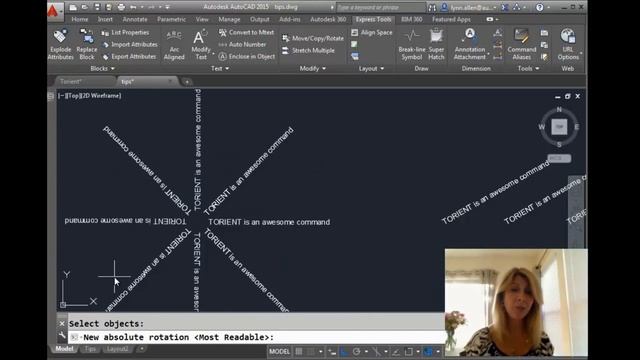Open the Annotate ribbon tab

[135, 19]
